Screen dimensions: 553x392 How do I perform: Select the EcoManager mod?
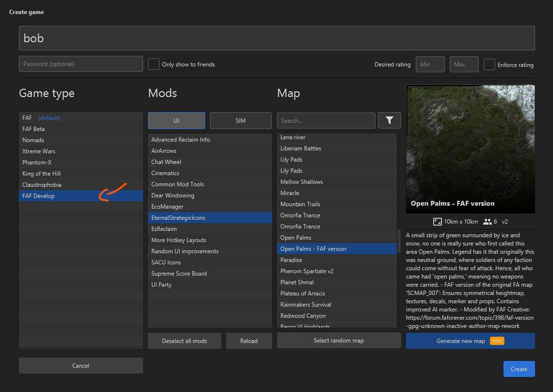click(x=210, y=207)
